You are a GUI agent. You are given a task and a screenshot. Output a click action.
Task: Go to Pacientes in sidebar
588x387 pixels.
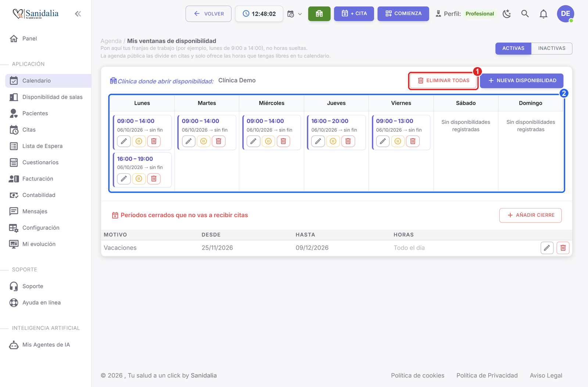(x=48, y=113)
